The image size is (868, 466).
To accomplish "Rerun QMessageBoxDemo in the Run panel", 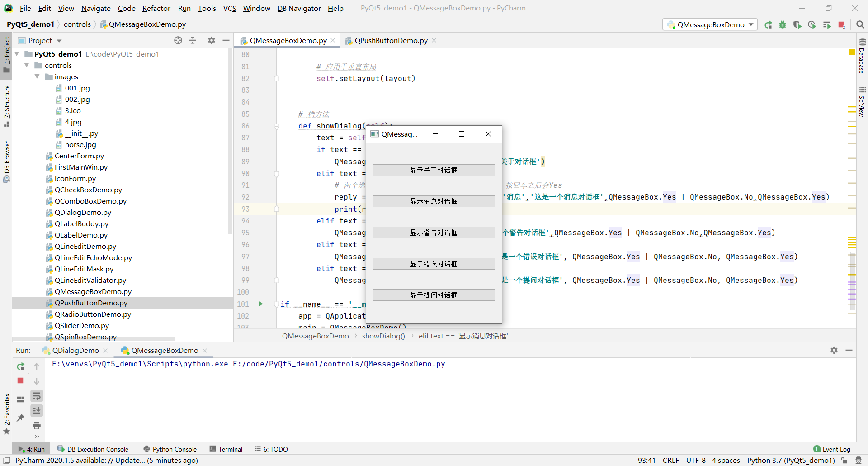I will [x=20, y=366].
